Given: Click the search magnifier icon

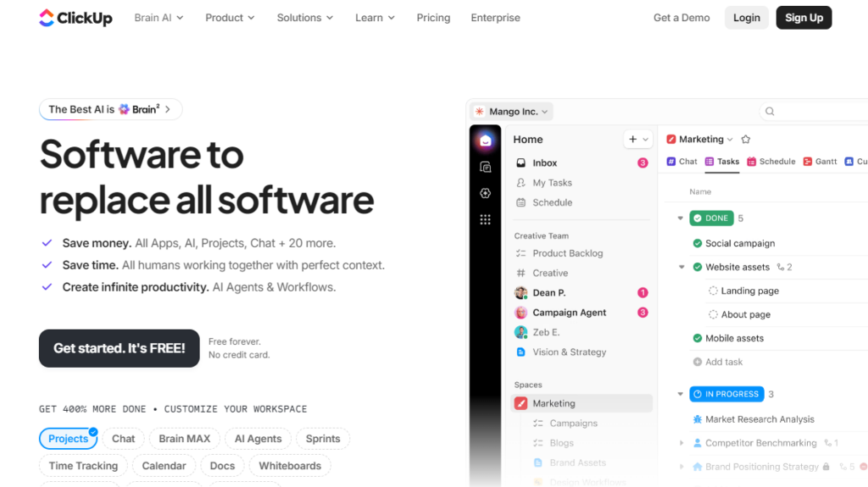Looking at the screenshot, I should pyautogui.click(x=770, y=111).
